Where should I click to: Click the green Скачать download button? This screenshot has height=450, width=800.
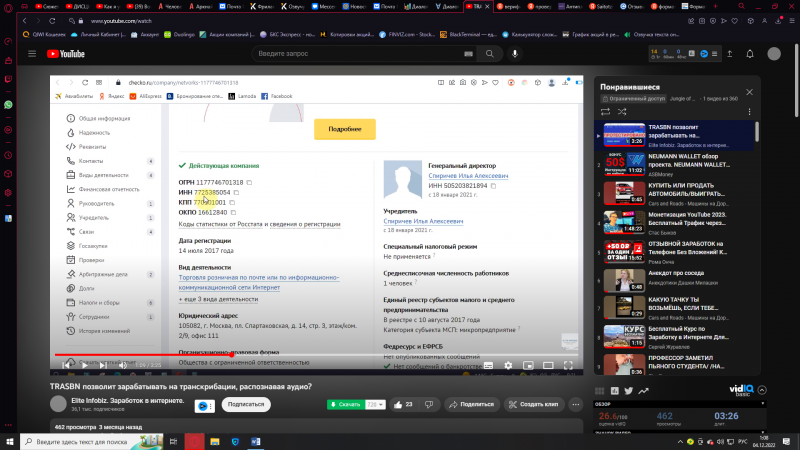345,405
